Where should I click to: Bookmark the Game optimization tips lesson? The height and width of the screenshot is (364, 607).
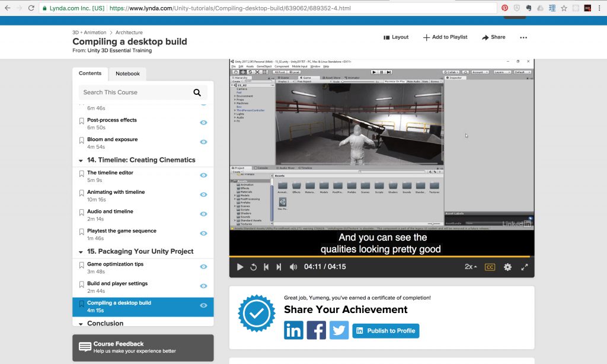(x=81, y=265)
